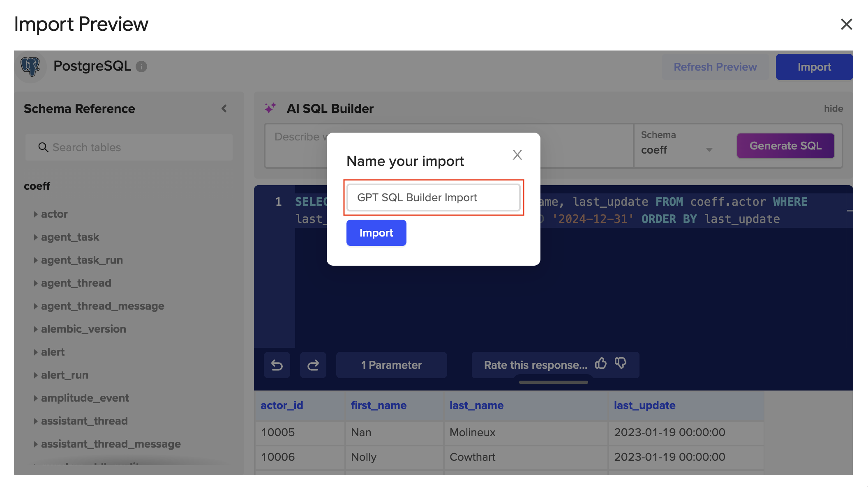The width and height of the screenshot is (868, 487).
Task: Open the 1 Parameter button
Action: click(391, 365)
